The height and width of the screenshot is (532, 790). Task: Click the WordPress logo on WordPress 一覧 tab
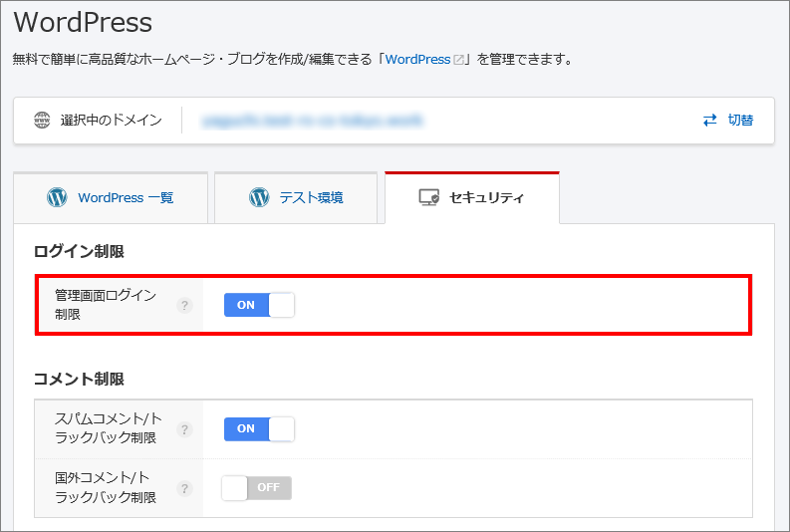pyautogui.click(x=57, y=197)
